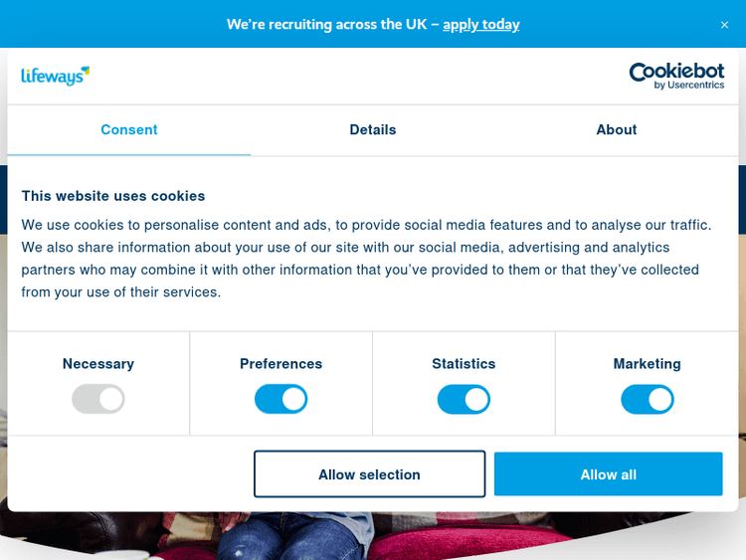Image resolution: width=746 pixels, height=560 pixels.
Task: Dismiss the recruiting banner with the X
Action: [724, 25]
